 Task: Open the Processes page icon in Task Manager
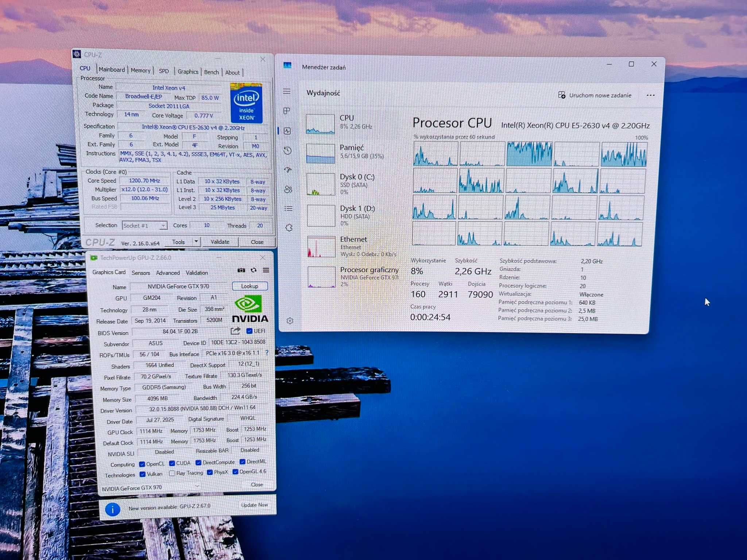tap(287, 110)
